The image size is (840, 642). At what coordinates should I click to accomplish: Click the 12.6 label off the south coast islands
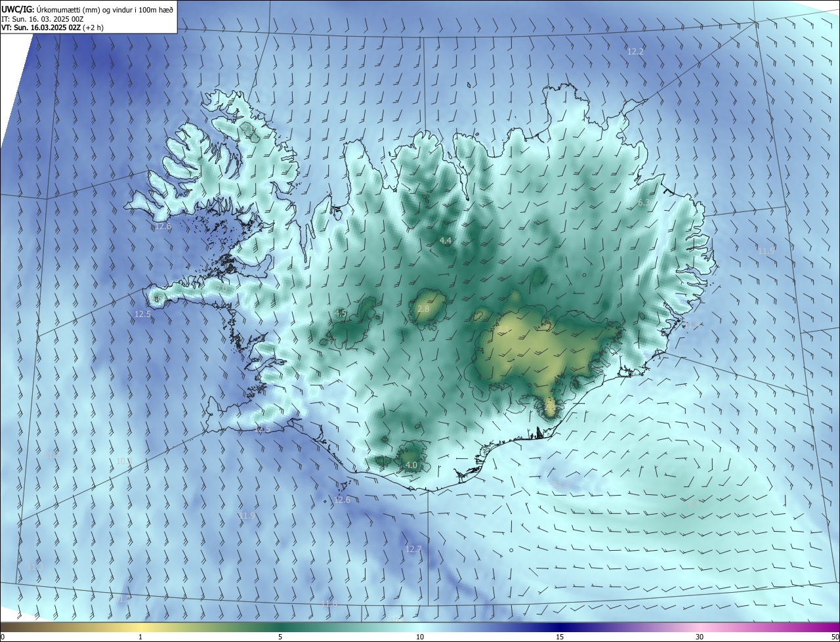click(x=343, y=500)
